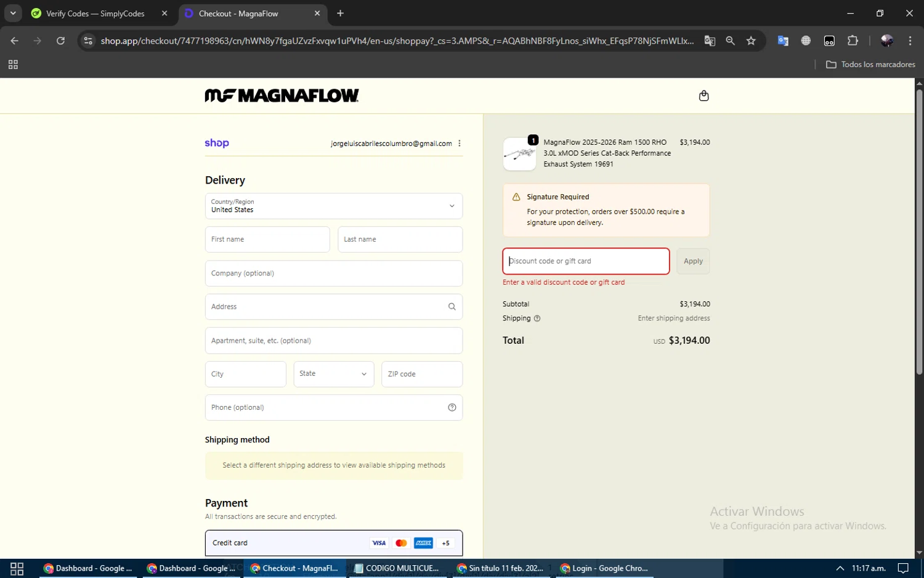The width and height of the screenshot is (924, 578).
Task: Click the site information icon in address bar
Action: [88, 41]
